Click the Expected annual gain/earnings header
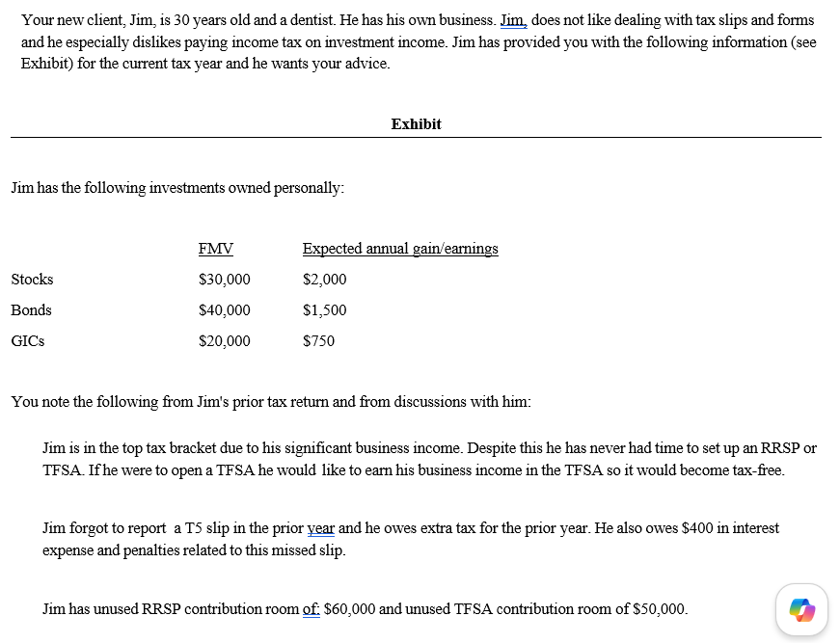The width and height of the screenshot is (840, 643). tap(400, 249)
